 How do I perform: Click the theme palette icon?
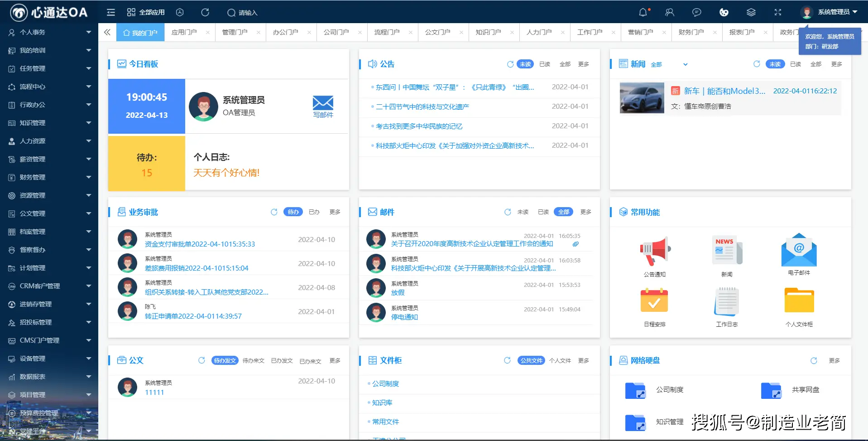coord(724,12)
